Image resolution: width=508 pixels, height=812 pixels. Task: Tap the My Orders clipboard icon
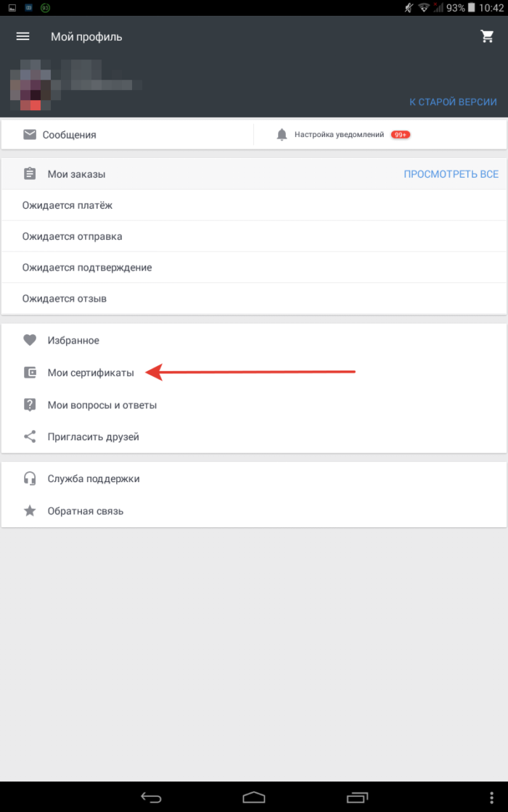30,174
